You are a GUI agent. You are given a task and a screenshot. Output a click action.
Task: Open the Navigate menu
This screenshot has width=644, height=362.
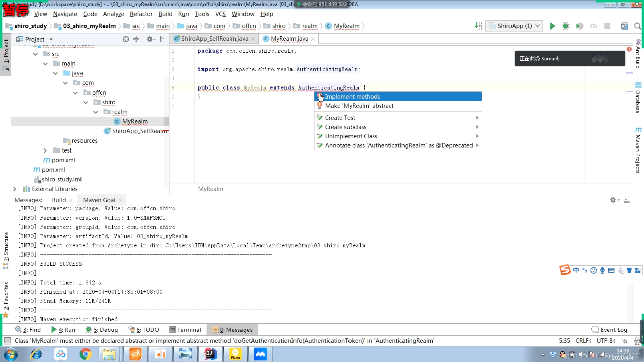point(65,14)
